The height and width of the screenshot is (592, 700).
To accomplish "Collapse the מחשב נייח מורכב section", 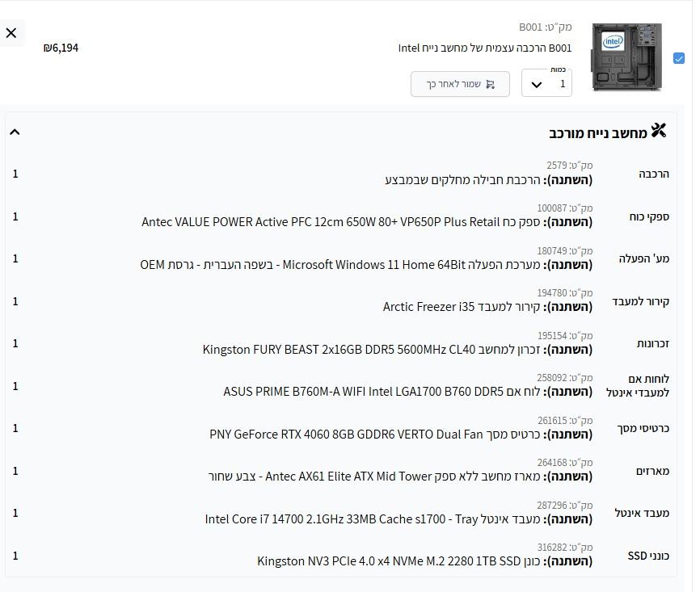I will [x=15, y=132].
